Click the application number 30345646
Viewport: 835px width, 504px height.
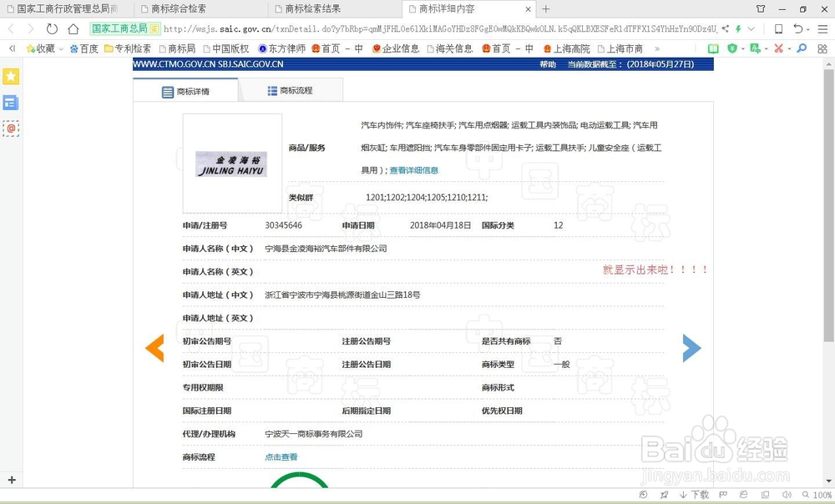tap(283, 225)
